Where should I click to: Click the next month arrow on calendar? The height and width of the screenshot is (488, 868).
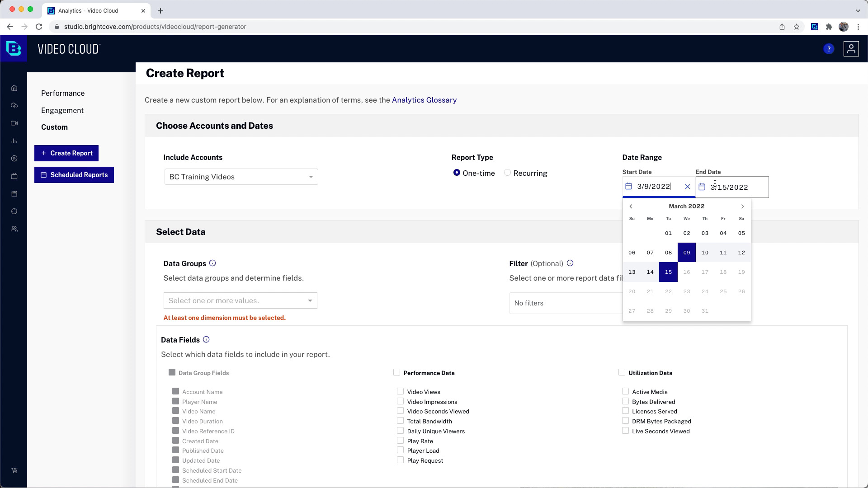coord(742,206)
